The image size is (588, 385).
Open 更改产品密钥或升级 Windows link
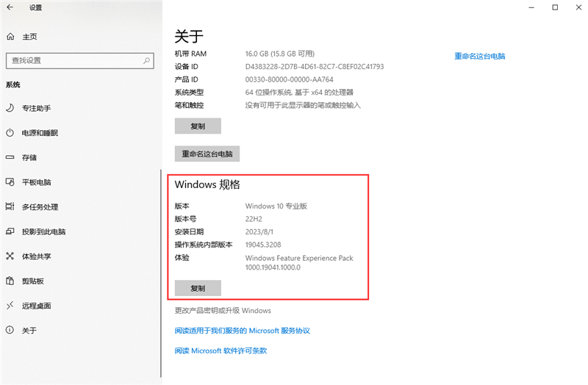point(223,310)
